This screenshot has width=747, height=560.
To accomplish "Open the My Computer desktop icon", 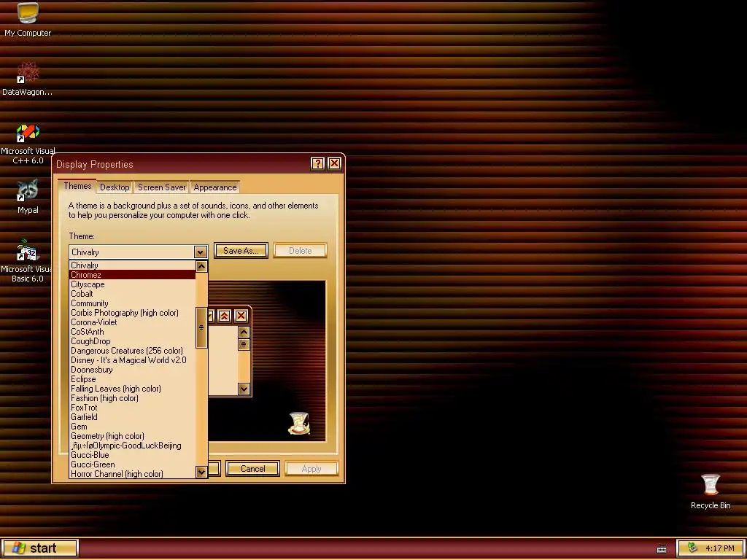I will point(28,19).
